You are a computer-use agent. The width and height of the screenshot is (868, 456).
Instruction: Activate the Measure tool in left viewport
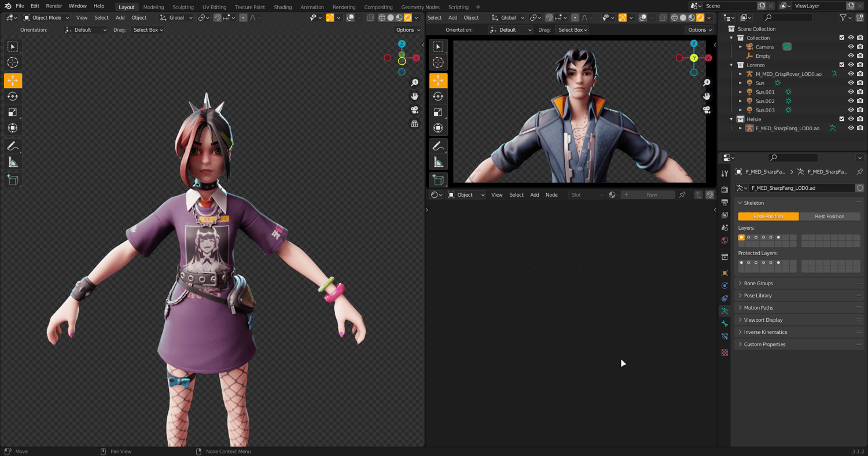(13, 163)
